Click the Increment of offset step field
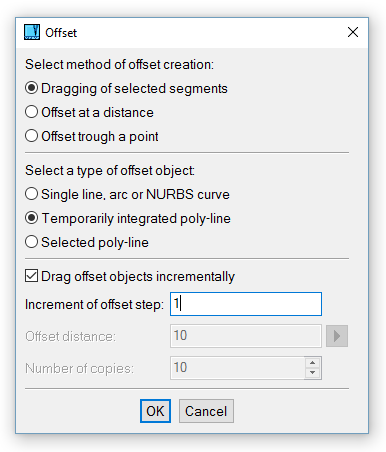 [246, 304]
